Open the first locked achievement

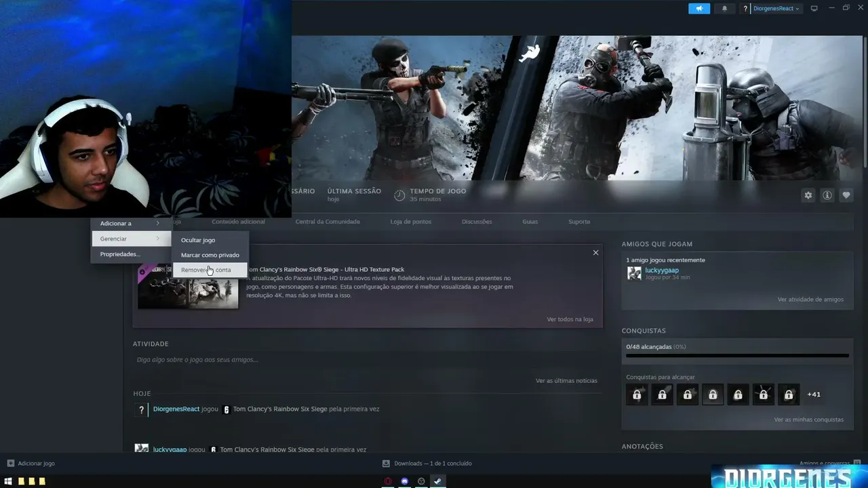point(637,394)
